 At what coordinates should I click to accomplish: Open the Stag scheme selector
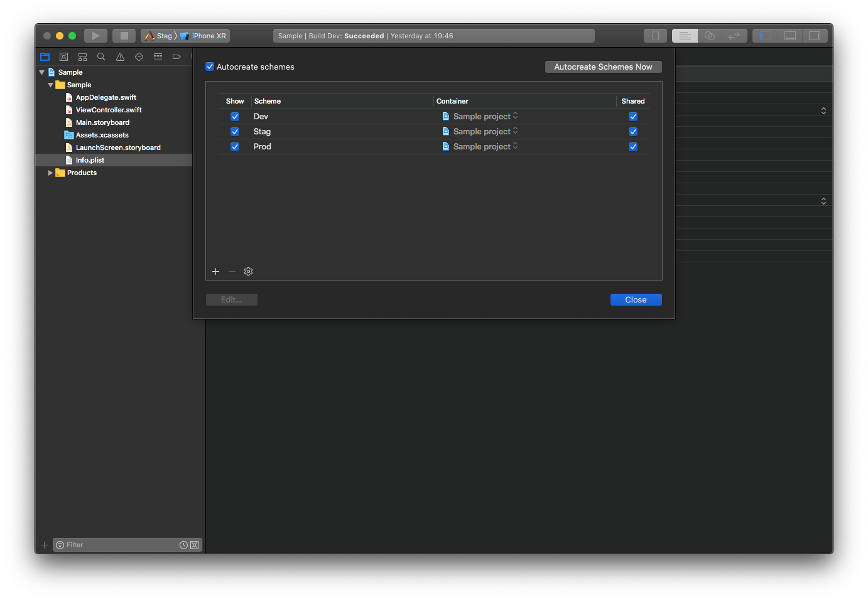coord(160,36)
